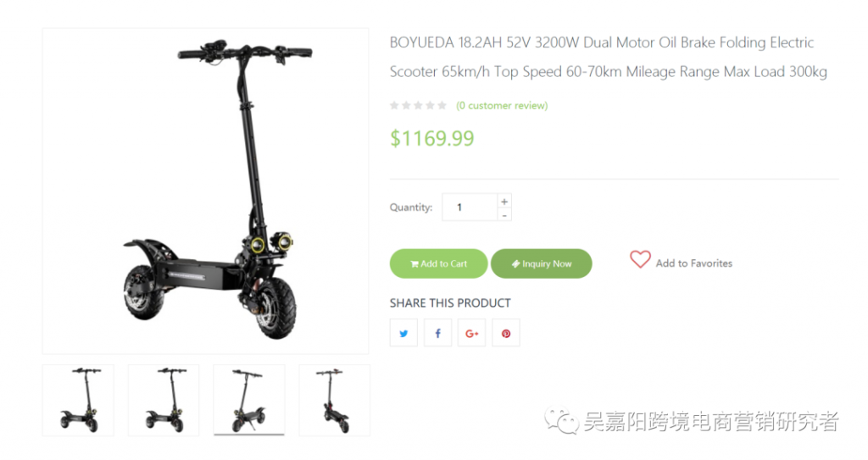Increase quantity with plus stepper
The width and height of the screenshot is (868, 460).
click(x=504, y=202)
